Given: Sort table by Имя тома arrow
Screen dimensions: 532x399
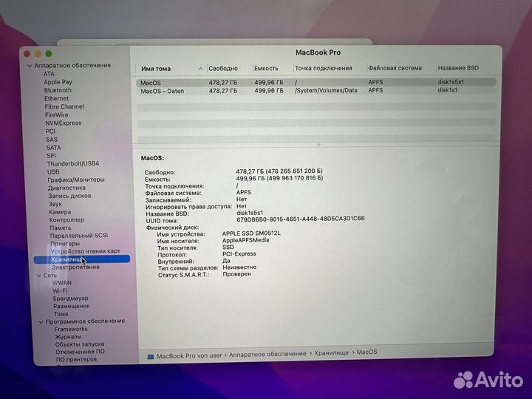Looking at the screenshot, I should 200,69.
